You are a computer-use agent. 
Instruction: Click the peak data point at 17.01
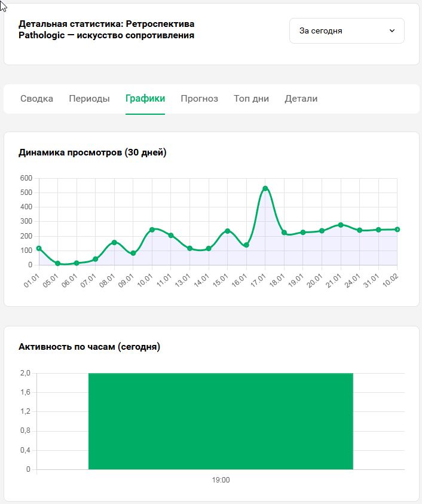point(265,188)
